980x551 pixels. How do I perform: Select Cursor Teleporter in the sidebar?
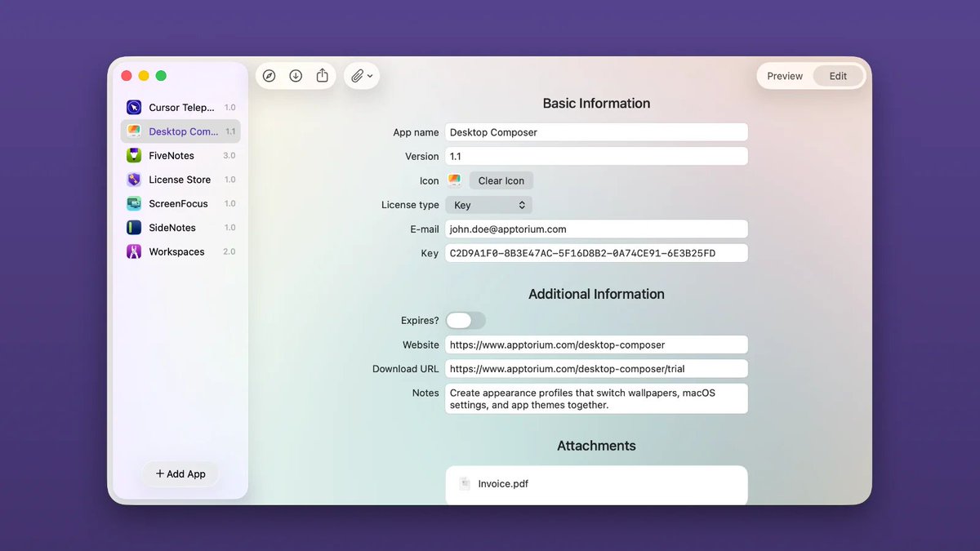[180, 107]
